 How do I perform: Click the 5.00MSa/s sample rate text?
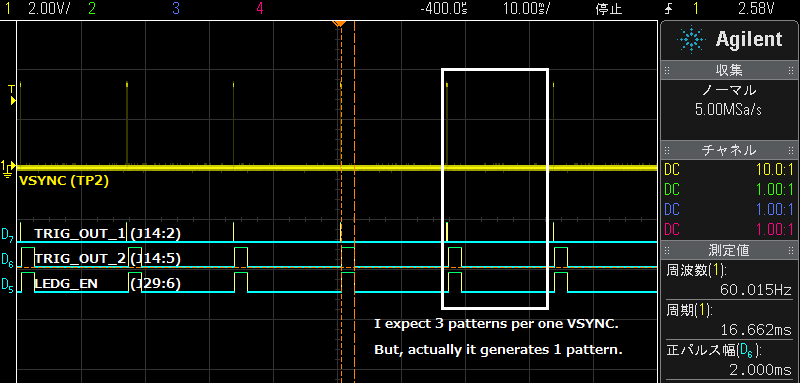point(730,110)
